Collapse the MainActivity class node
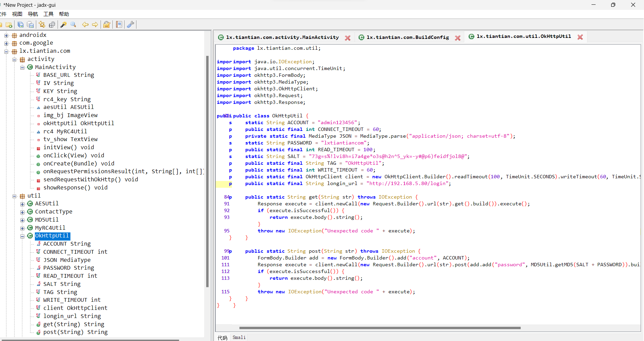The image size is (644, 341). (x=22, y=67)
